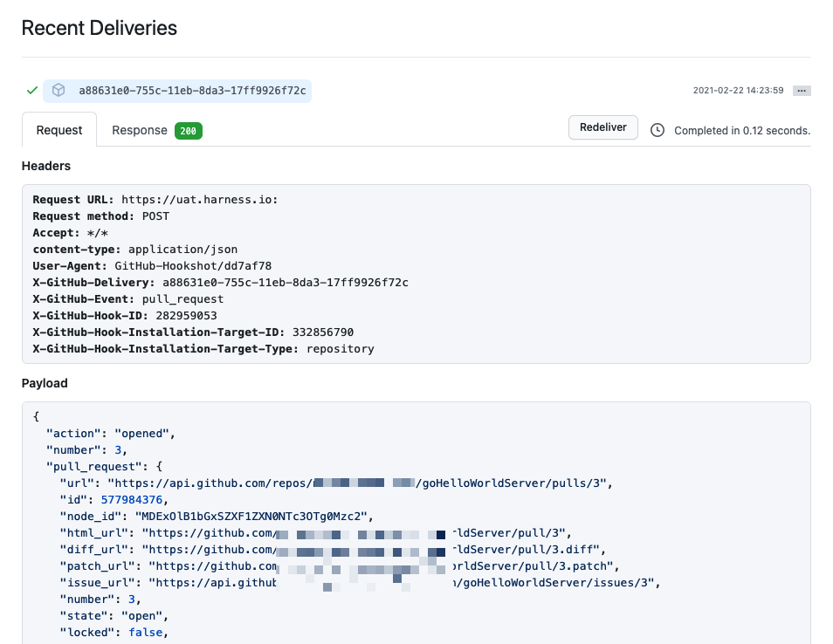Image resolution: width=833 pixels, height=644 pixels.
Task: Click the green 200 status badge
Action: coord(188,131)
